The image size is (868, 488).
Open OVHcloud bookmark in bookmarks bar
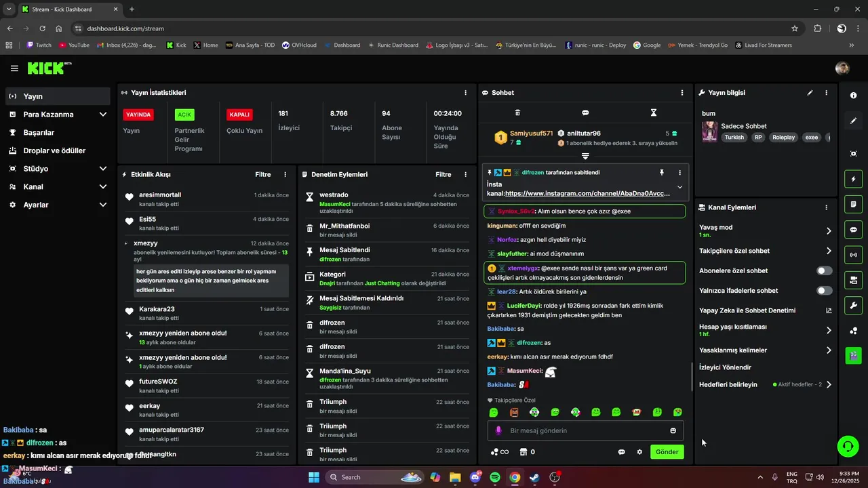pos(299,45)
